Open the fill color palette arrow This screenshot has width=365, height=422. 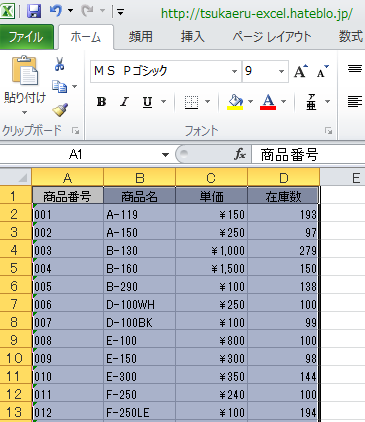pyautogui.click(x=250, y=101)
